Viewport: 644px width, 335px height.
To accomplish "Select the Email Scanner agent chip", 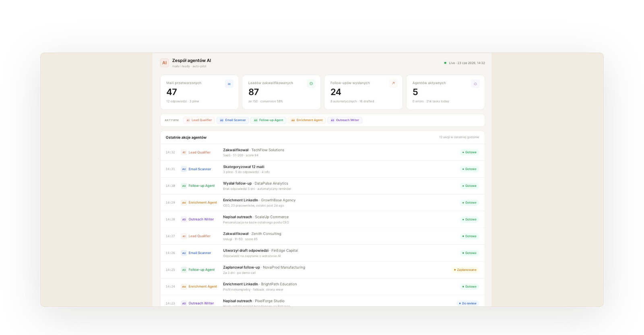I will (x=233, y=120).
